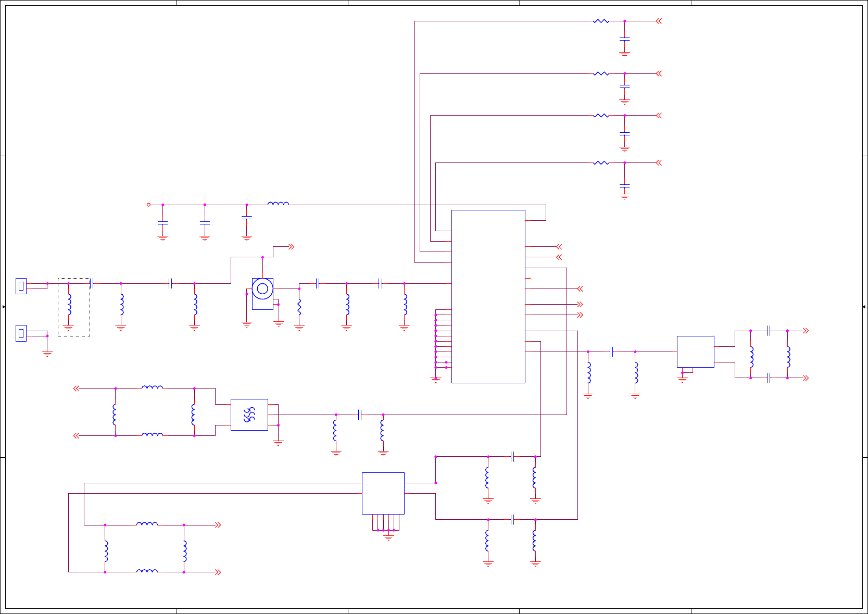The height and width of the screenshot is (614, 868).
Task: Click the output port above the coaxial connector
Action: [291, 247]
